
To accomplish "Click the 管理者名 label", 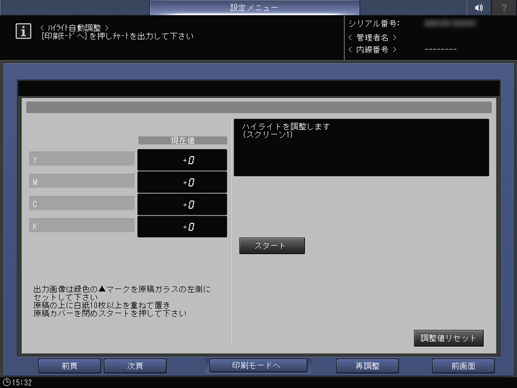I will (x=372, y=37).
